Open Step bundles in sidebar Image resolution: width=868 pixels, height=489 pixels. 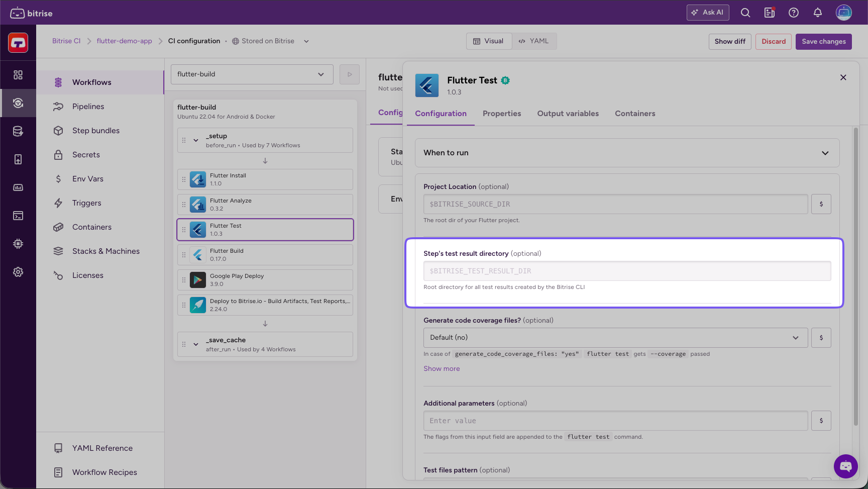coord(100,131)
